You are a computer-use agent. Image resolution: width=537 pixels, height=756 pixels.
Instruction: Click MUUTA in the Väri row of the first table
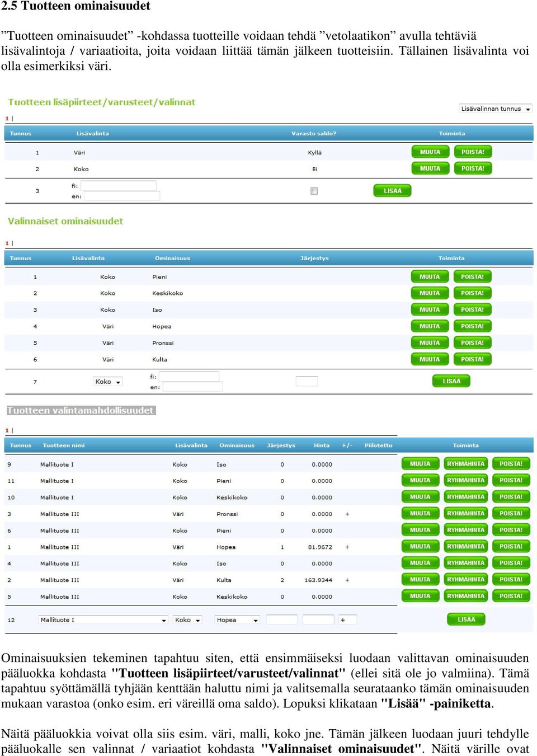coord(430,152)
